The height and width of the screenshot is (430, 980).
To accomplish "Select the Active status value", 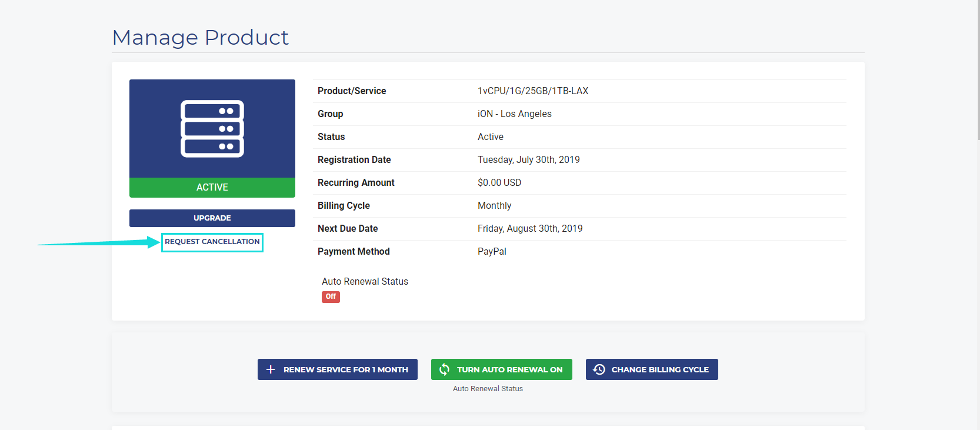I will 491,137.
